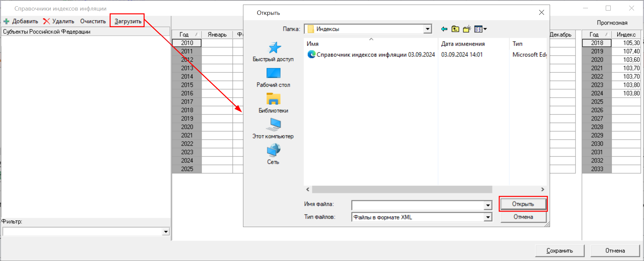Select Быстрый доступ in places sidebar
The image size is (644, 261).
pyautogui.click(x=273, y=52)
